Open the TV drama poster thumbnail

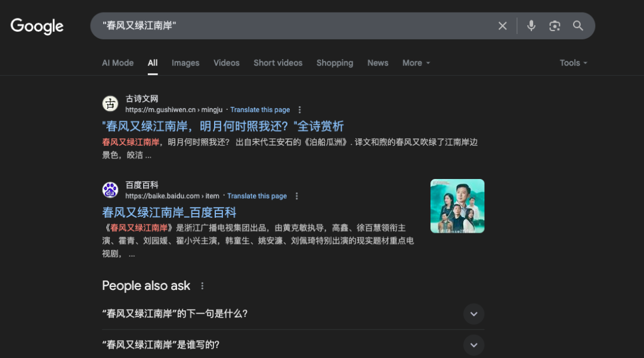(457, 206)
